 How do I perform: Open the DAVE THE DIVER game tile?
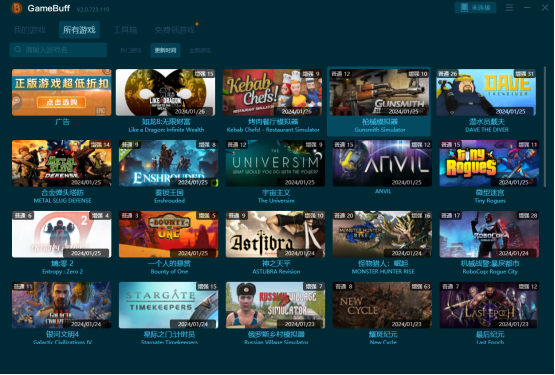[486, 92]
